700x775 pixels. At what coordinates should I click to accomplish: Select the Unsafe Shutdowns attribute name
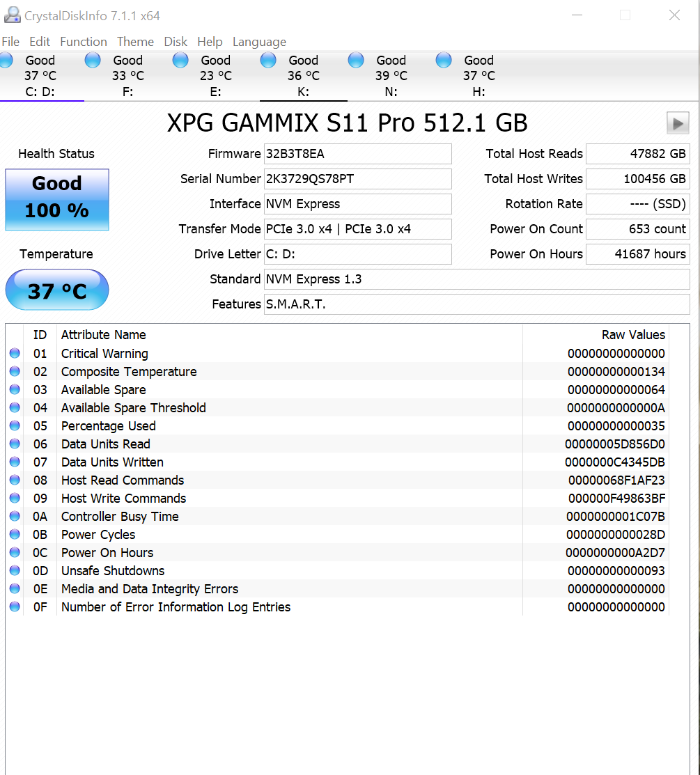113,571
